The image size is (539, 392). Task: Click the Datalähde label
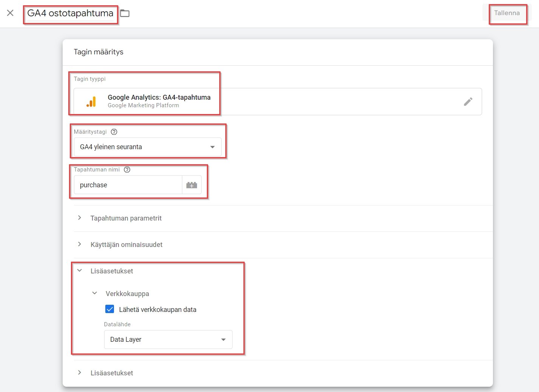pos(117,324)
